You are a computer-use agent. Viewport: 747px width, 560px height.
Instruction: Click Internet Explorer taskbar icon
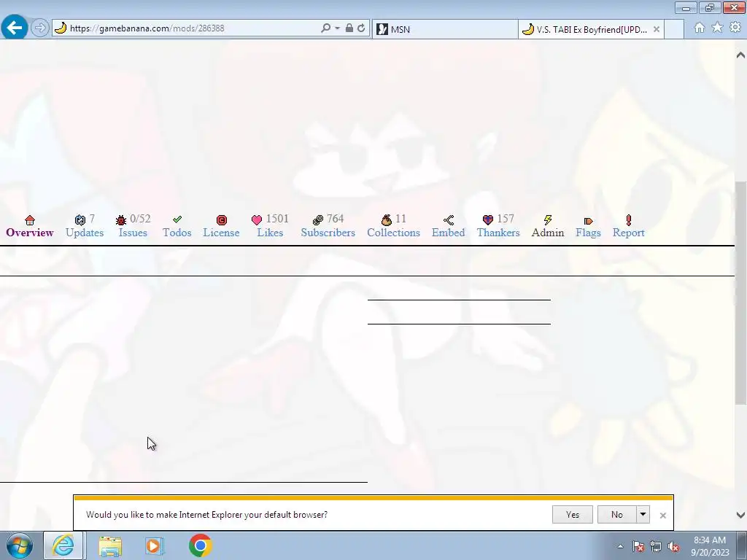64,545
